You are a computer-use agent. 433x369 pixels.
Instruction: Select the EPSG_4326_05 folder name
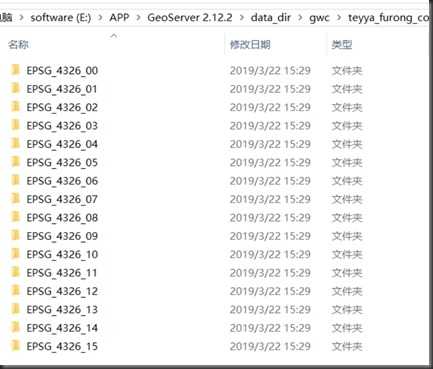point(62,163)
